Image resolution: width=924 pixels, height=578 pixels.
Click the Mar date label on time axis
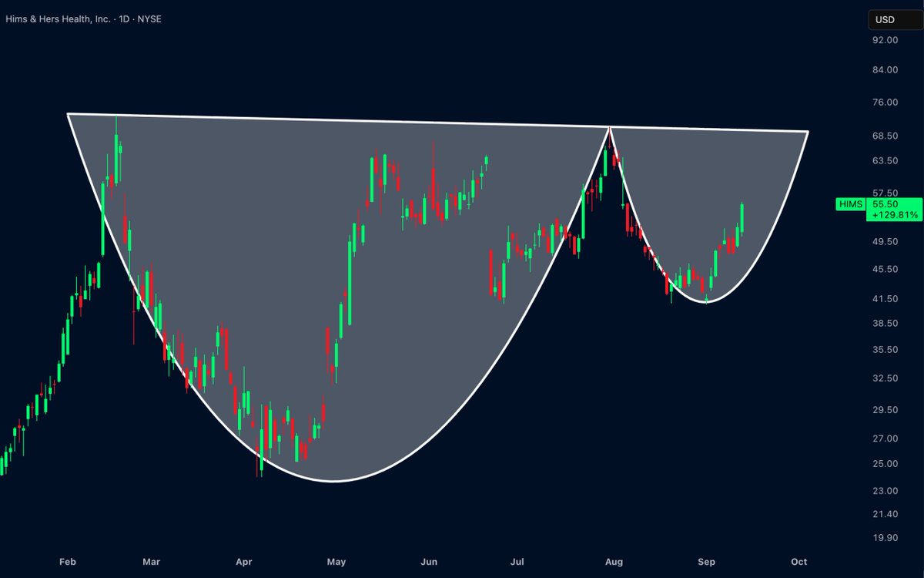pyautogui.click(x=151, y=562)
